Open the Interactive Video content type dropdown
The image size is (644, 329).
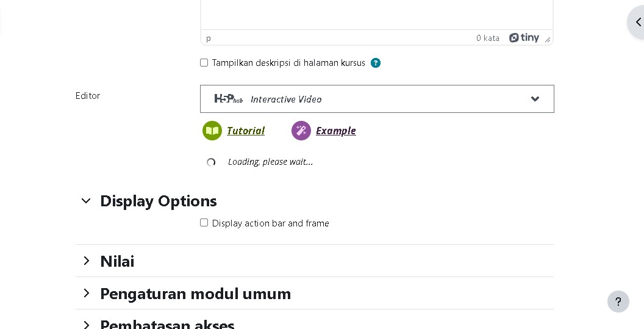click(x=377, y=99)
